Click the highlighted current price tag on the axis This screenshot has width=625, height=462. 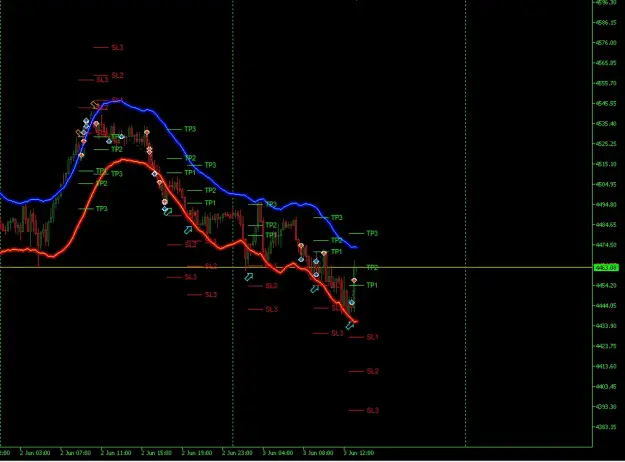(606, 267)
